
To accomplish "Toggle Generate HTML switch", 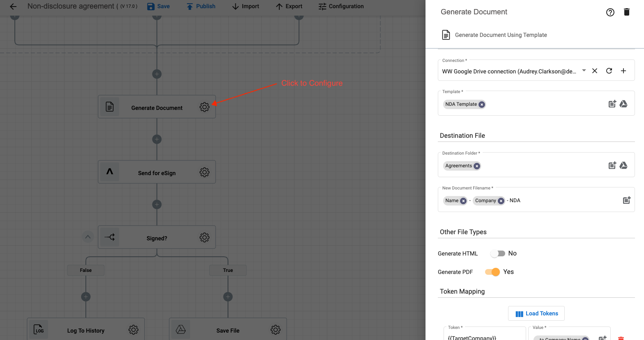I will (498, 253).
